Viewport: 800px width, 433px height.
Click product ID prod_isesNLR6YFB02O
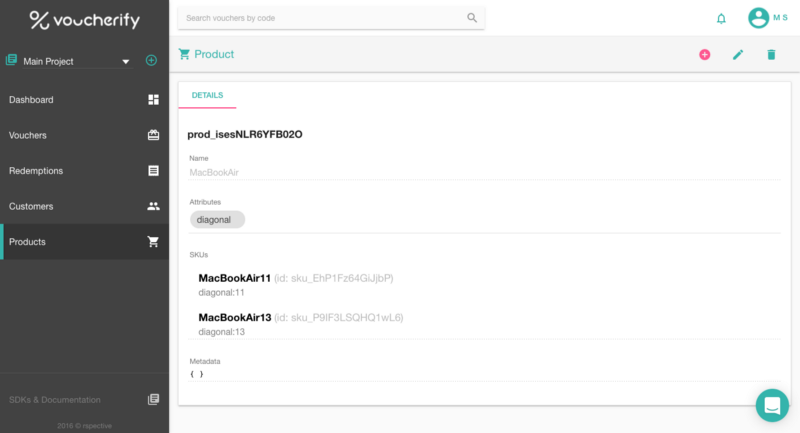tap(245, 134)
